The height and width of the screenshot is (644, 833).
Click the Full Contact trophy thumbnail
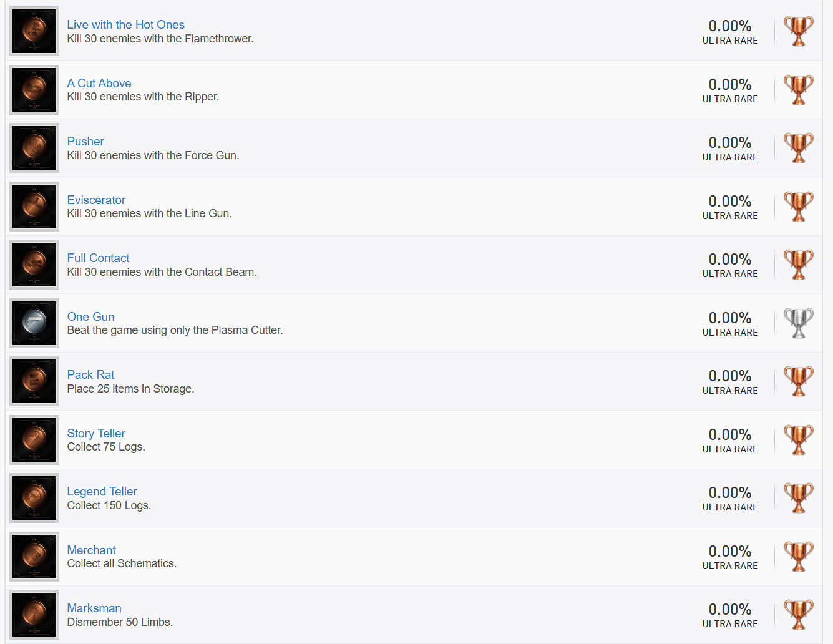coord(34,265)
